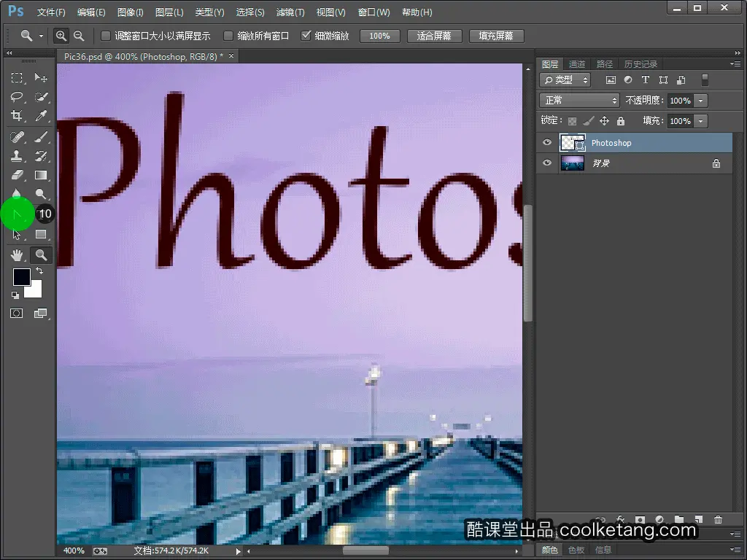Toggle lock image pixels brush icon

pyautogui.click(x=589, y=121)
